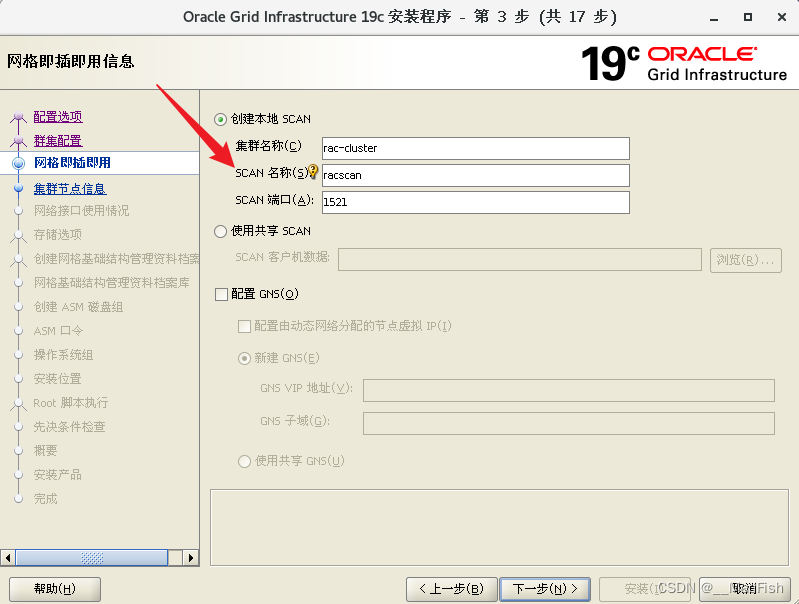The height and width of the screenshot is (604, 799).
Task: Click the 群集配置 step marker icon
Action: click(x=18, y=141)
